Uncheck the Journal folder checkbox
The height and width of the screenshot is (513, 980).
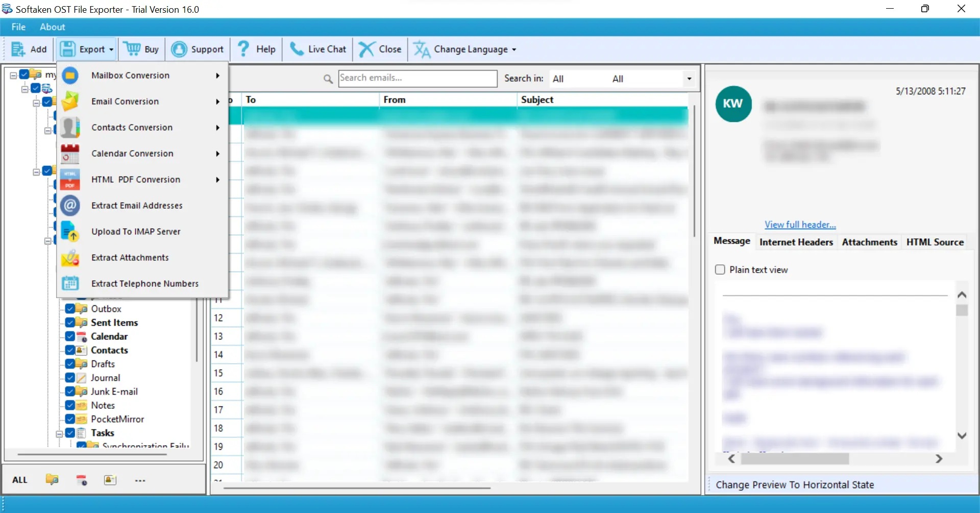click(70, 378)
